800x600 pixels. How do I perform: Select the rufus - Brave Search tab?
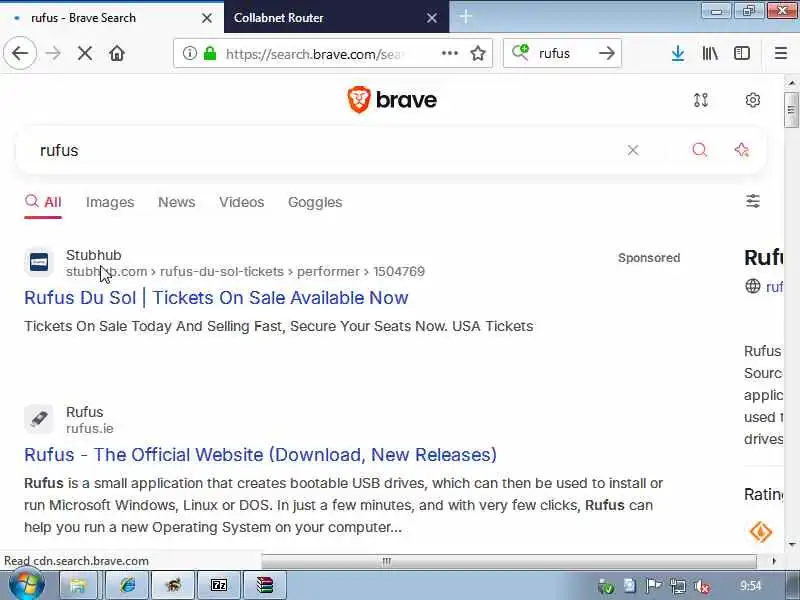(112, 18)
